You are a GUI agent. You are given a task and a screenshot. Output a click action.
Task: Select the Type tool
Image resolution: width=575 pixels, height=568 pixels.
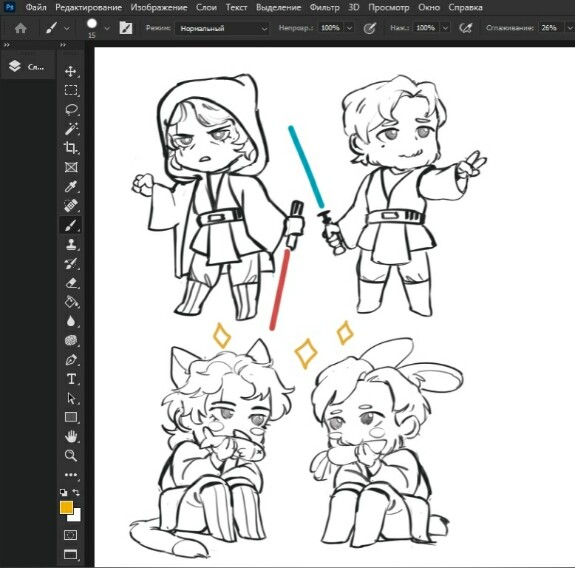tap(71, 379)
